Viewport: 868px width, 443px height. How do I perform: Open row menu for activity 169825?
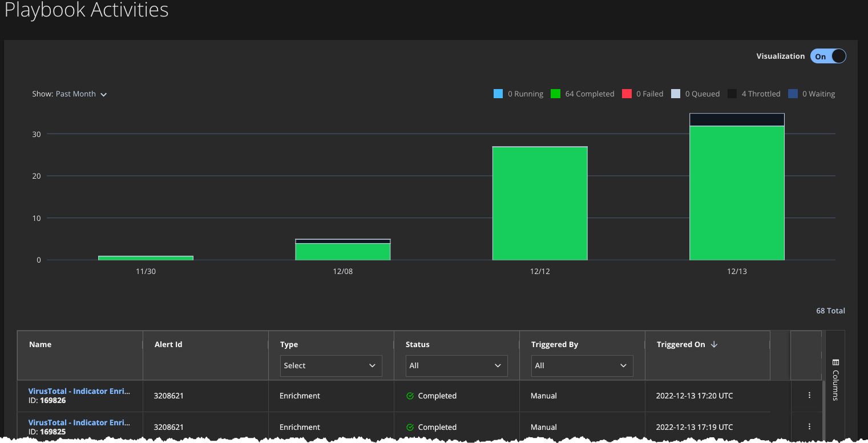(809, 426)
